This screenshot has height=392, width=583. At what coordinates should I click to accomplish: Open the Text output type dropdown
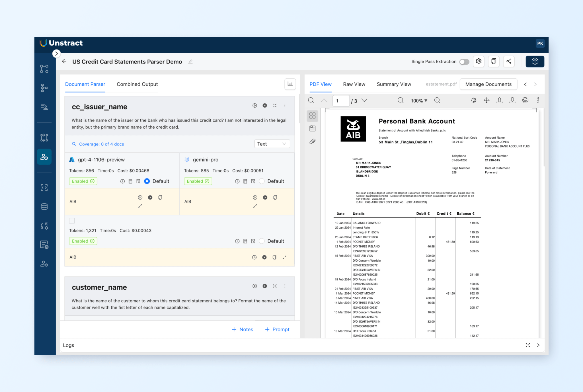(x=272, y=144)
